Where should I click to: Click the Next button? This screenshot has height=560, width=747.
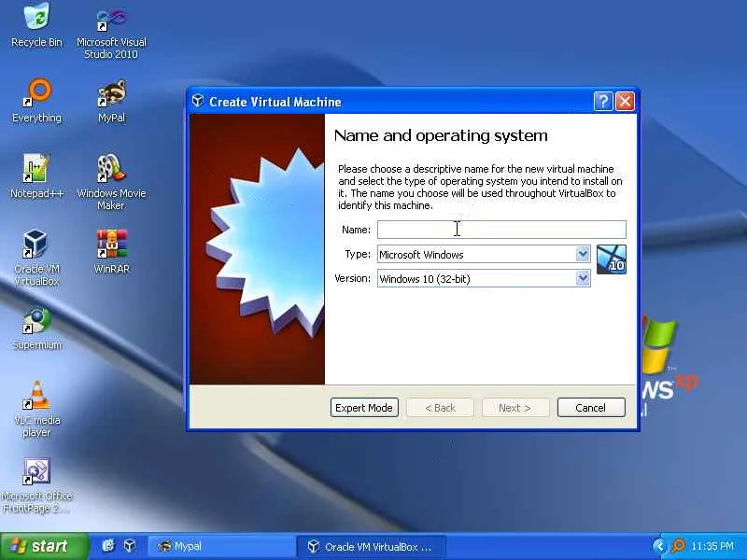pyautogui.click(x=515, y=408)
